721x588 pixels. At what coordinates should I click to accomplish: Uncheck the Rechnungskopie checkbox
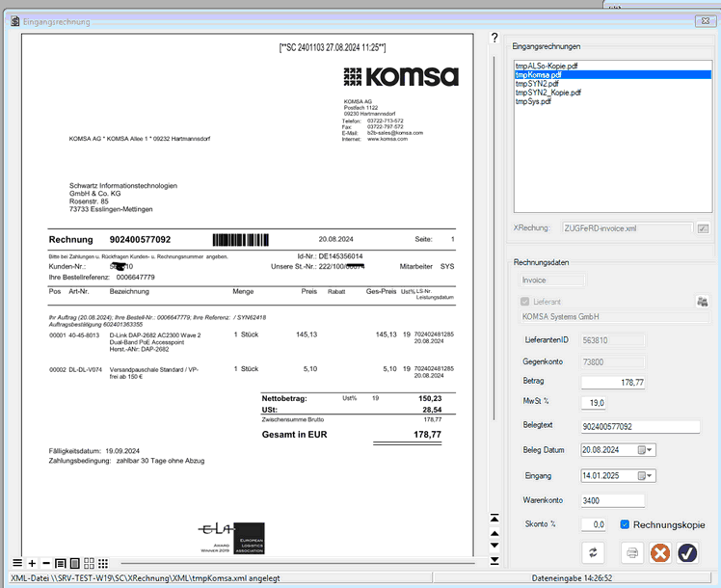coord(625,524)
